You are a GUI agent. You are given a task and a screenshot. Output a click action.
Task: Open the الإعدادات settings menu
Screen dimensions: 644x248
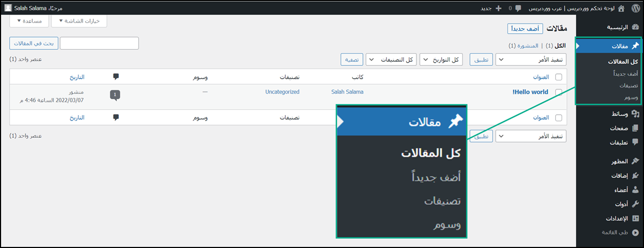pyautogui.click(x=610, y=219)
